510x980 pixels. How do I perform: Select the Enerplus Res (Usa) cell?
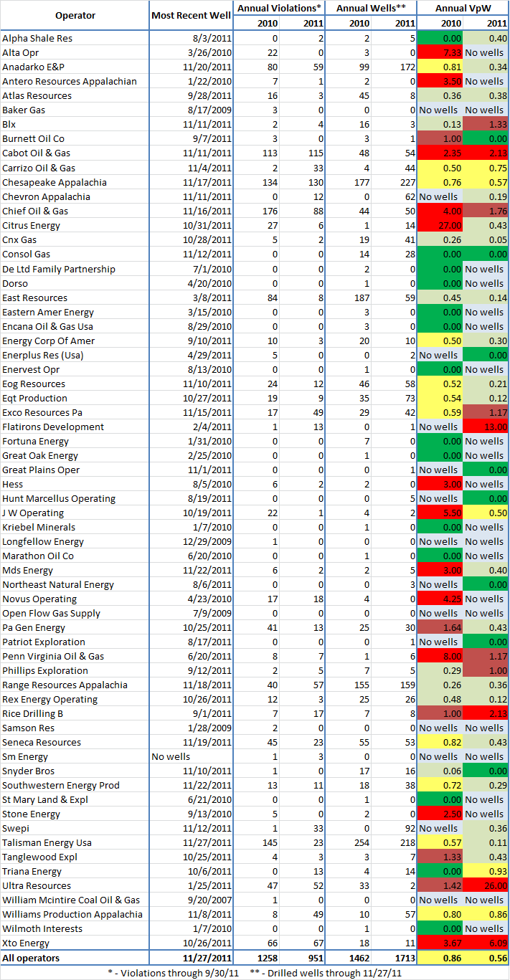(x=75, y=355)
